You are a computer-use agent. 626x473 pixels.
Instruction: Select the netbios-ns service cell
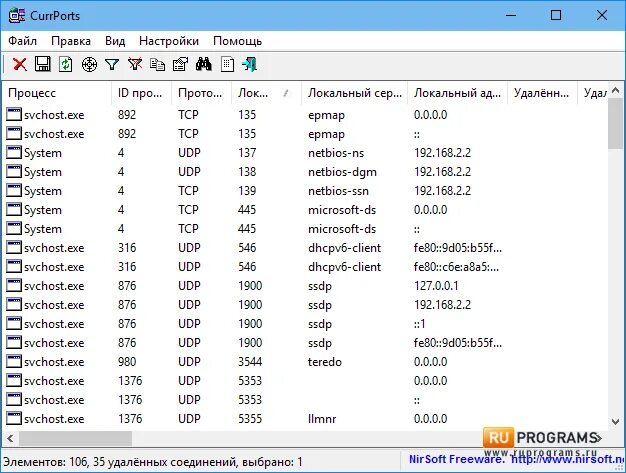pyautogui.click(x=336, y=153)
